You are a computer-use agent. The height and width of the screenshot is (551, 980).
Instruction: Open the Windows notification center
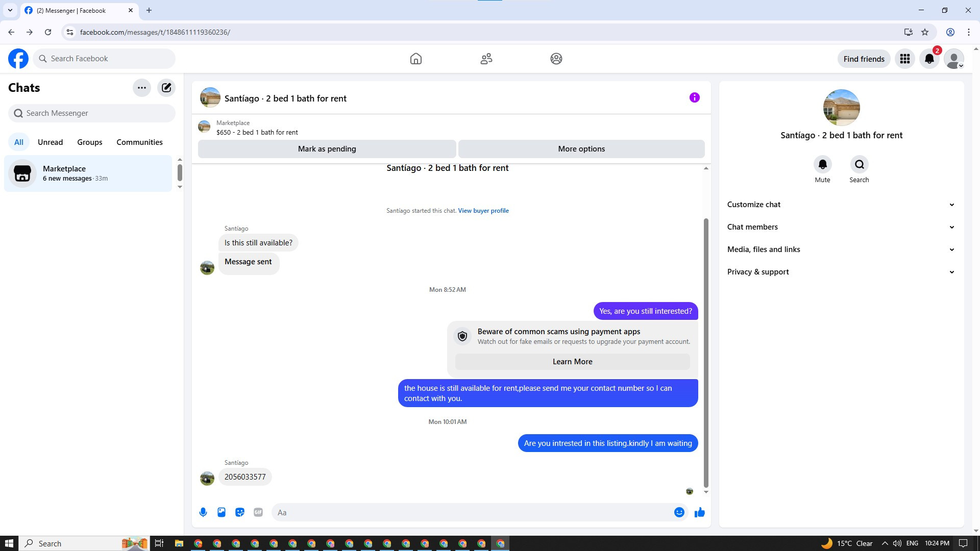pyautogui.click(x=963, y=543)
